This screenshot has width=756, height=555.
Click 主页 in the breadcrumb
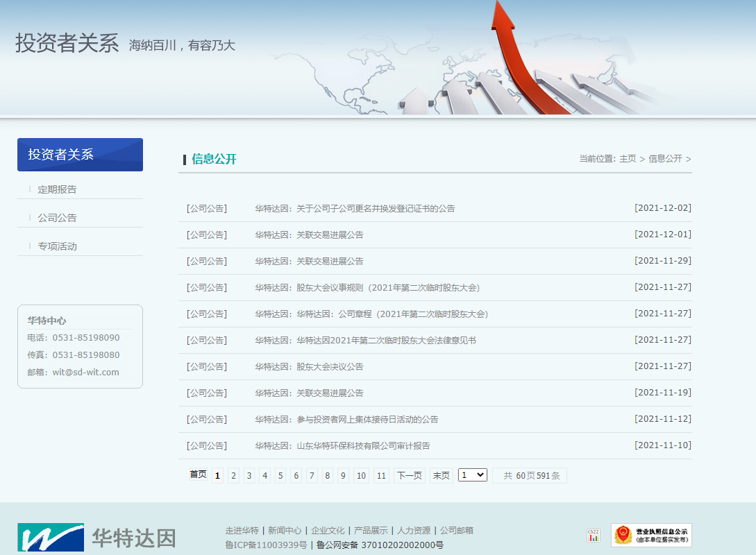pyautogui.click(x=628, y=158)
